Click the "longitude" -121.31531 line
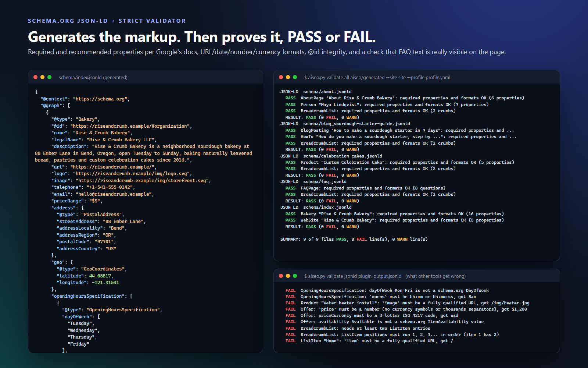 click(88, 282)
